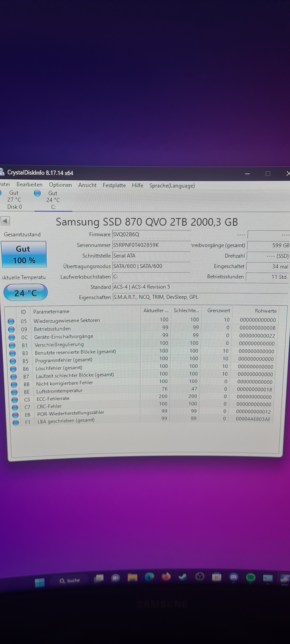Screen dimensions: 290x644
Task: Click the Gut 100 % health status button
Action: pos(24,254)
